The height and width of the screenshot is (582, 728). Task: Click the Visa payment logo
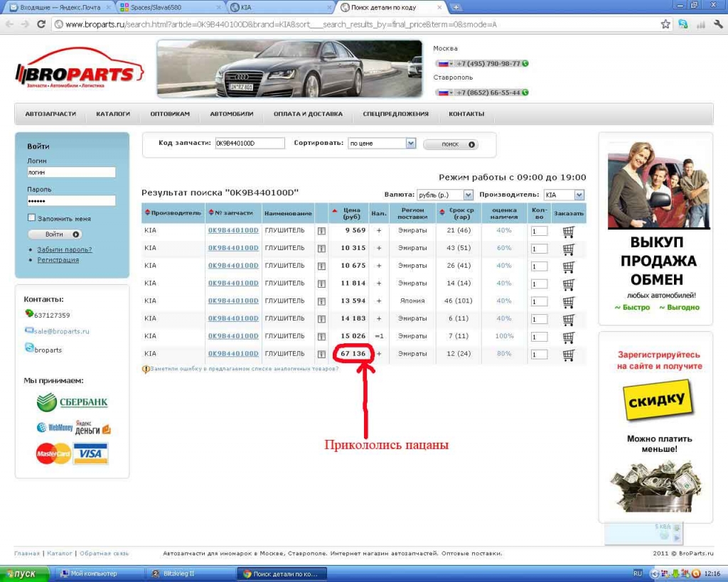(x=90, y=453)
